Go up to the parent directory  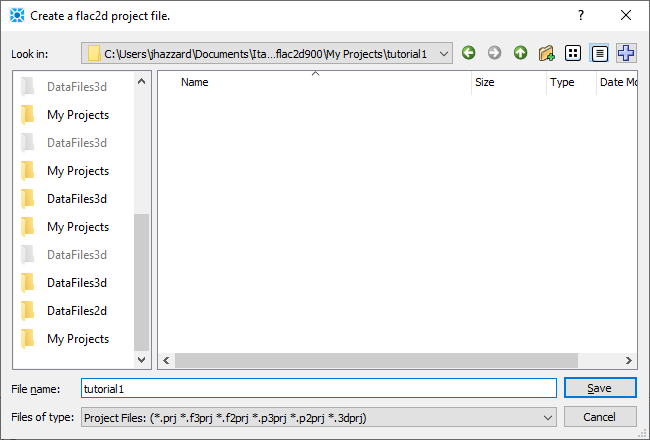pos(520,53)
